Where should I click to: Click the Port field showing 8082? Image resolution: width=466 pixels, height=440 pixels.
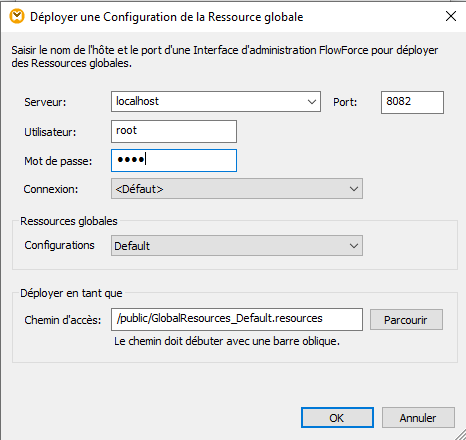pos(412,102)
